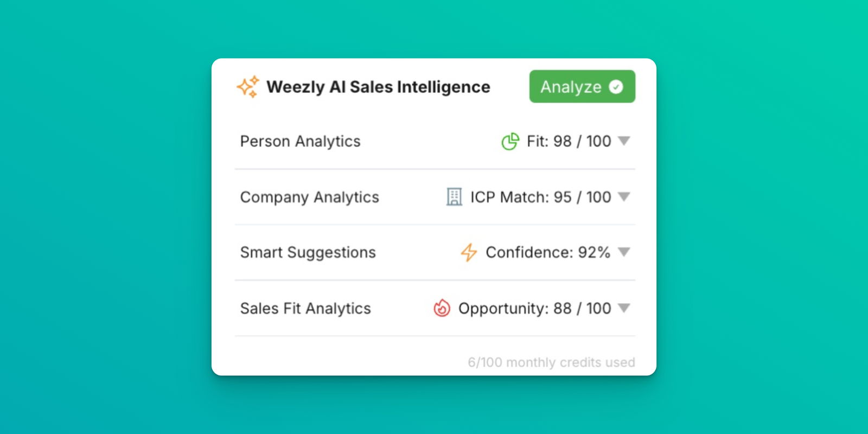The width and height of the screenshot is (868, 434).
Task: Click the orange lightning Confidence icon
Action: click(x=468, y=252)
